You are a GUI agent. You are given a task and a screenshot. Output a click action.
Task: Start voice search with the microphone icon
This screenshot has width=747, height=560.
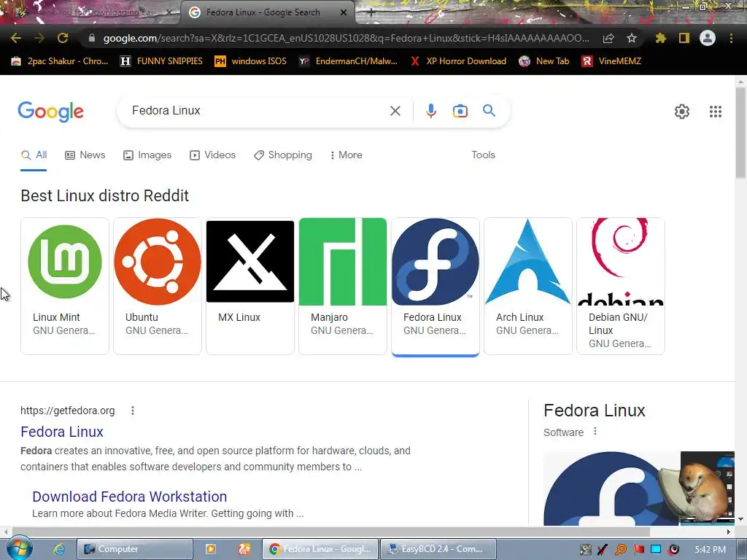coord(430,111)
